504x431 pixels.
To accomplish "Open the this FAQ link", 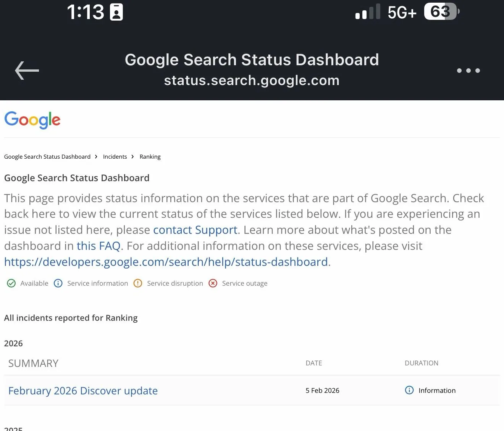I will 99,246.
